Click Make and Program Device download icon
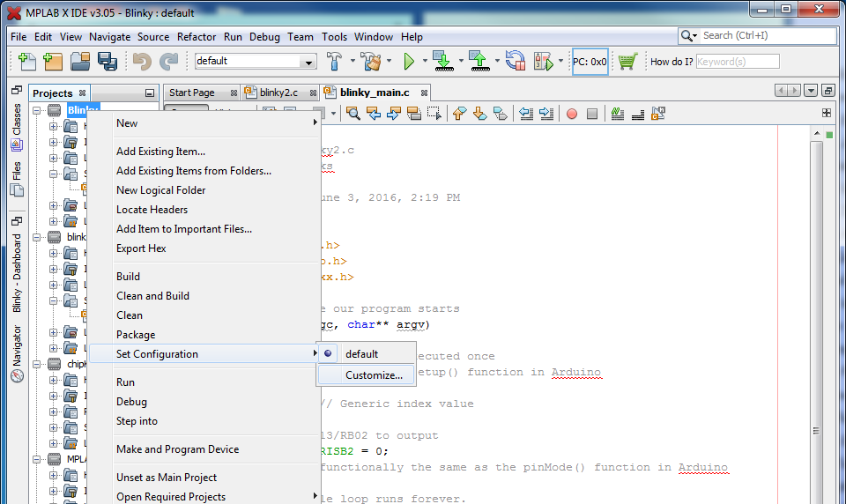The width and height of the screenshot is (846, 504). point(443,61)
